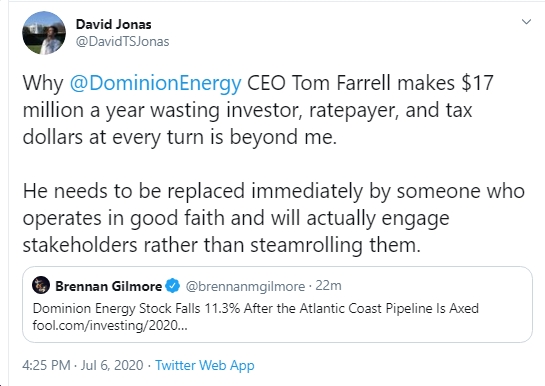Click the quoted tweet card border area
The width and height of the screenshot is (545, 386).
[x=277, y=304]
